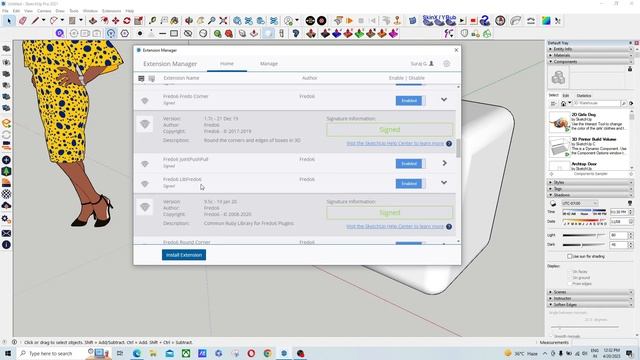Click the rainbow color gradient icon
The image size is (640, 360).
pyautogui.click(x=546, y=20)
